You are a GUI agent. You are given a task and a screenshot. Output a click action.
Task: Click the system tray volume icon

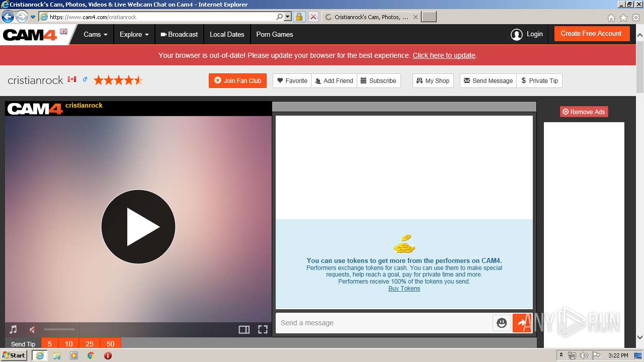coord(584,355)
